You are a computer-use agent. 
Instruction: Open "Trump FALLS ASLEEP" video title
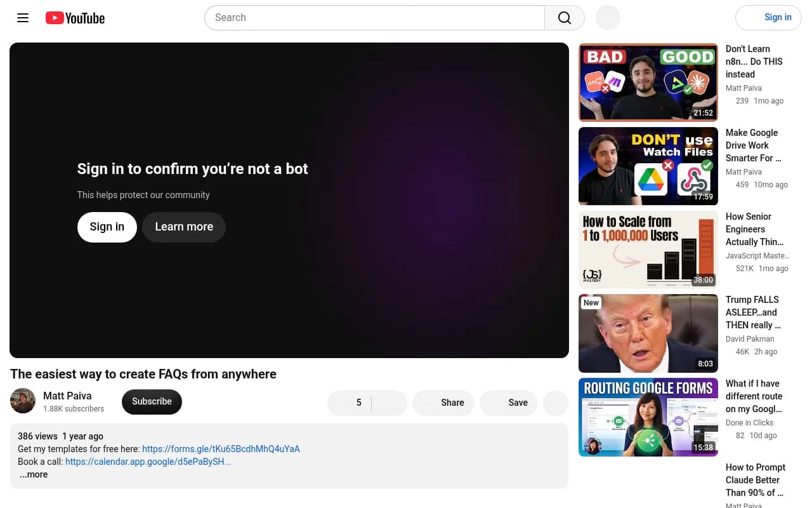tap(753, 312)
